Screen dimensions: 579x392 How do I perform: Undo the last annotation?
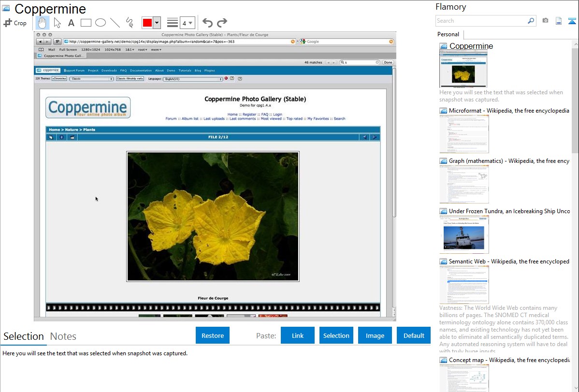coord(207,23)
